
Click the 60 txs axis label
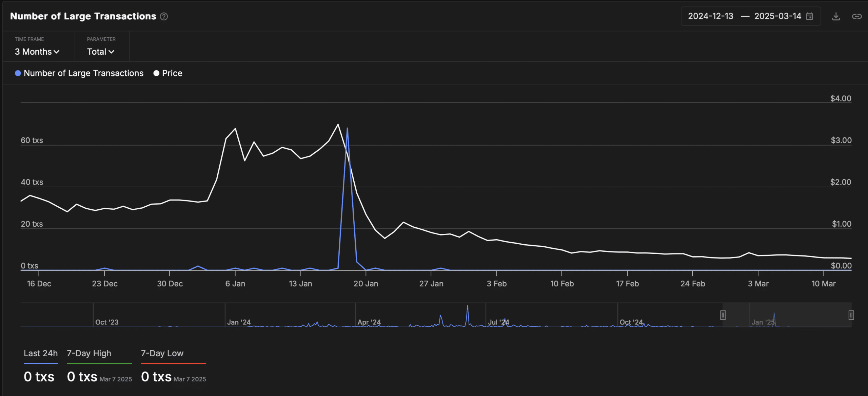click(32, 140)
